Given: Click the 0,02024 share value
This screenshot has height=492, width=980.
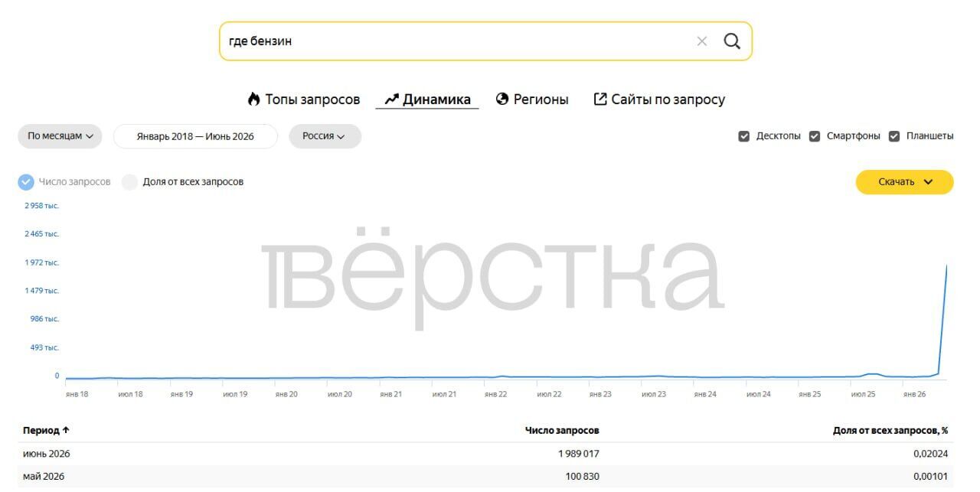Looking at the screenshot, I should click(x=931, y=454).
